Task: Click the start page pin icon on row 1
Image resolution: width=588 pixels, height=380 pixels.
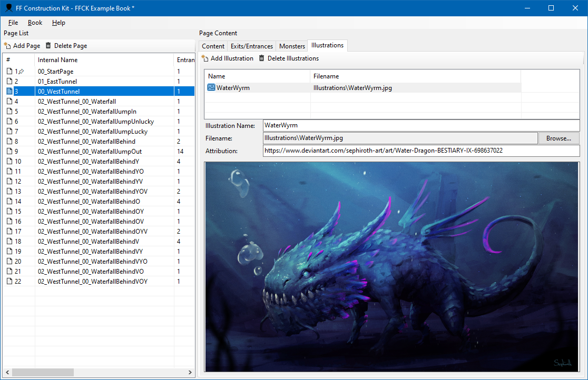Action: (x=21, y=71)
